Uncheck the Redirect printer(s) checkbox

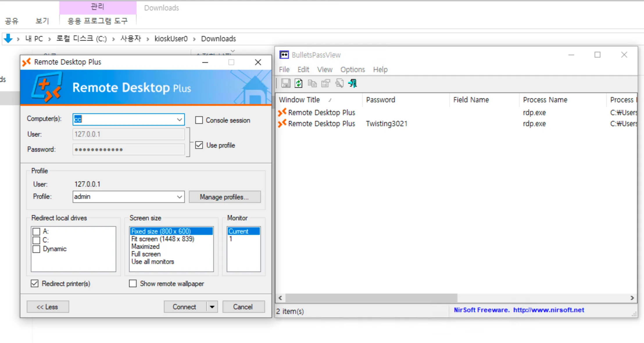(35, 283)
